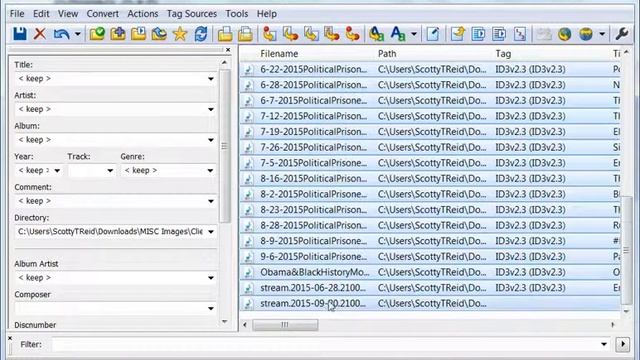The width and height of the screenshot is (640, 360).
Task: Open the Actions menu
Action: pos(142,13)
